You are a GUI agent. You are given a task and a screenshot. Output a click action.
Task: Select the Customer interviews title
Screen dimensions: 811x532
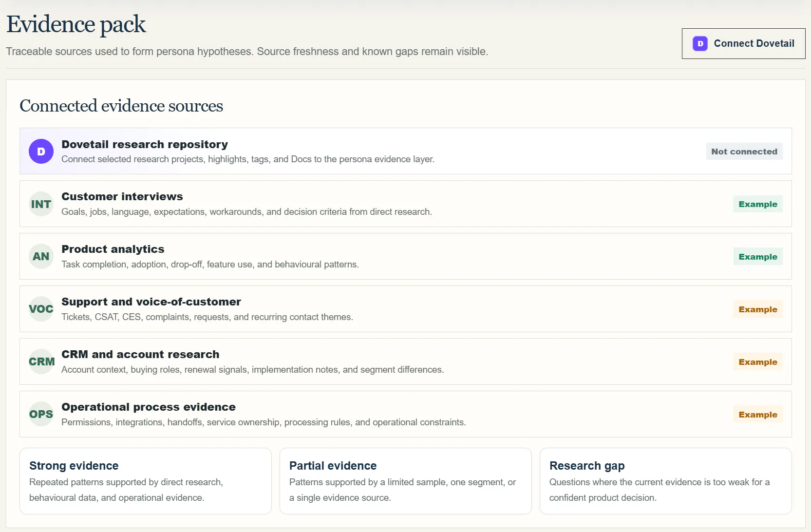(122, 196)
